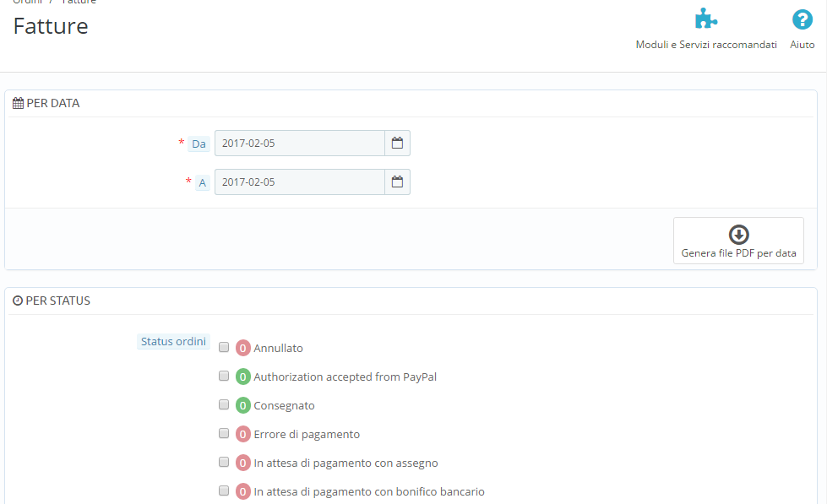This screenshot has width=827, height=504.
Task: Check the Errore di pagamento checkbox
Action: click(223, 433)
